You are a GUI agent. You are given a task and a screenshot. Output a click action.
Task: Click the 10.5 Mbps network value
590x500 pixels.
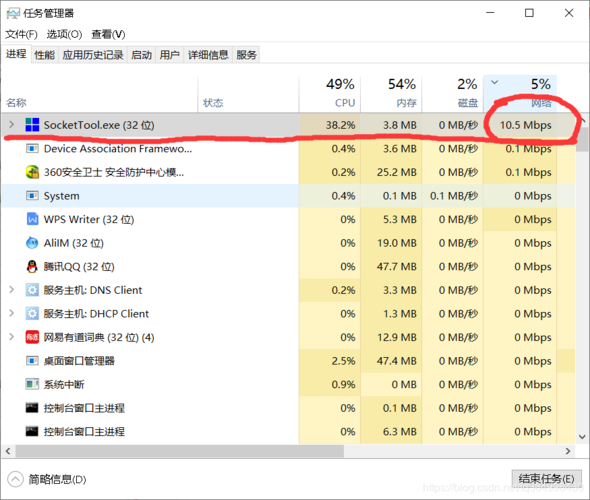click(x=526, y=125)
